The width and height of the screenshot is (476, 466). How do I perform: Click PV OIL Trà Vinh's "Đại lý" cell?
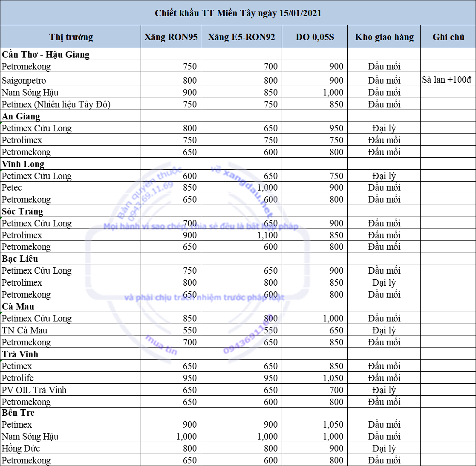[x=384, y=389]
